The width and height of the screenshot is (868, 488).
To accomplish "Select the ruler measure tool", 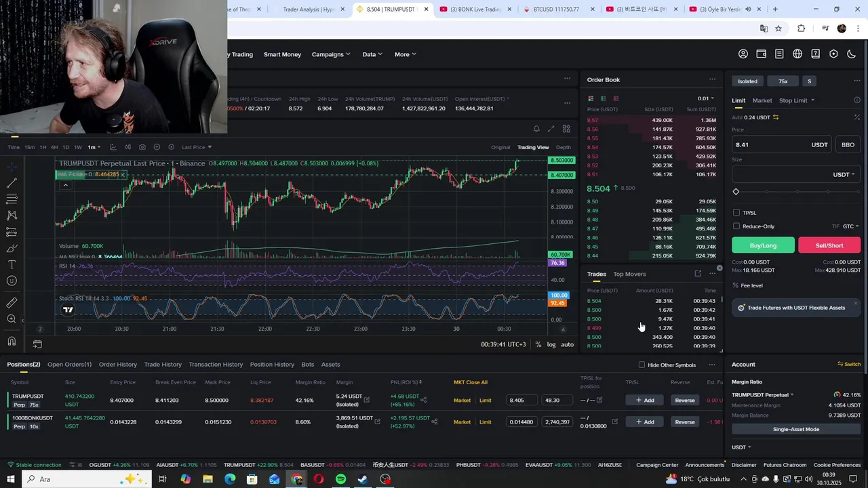I will click(12, 302).
